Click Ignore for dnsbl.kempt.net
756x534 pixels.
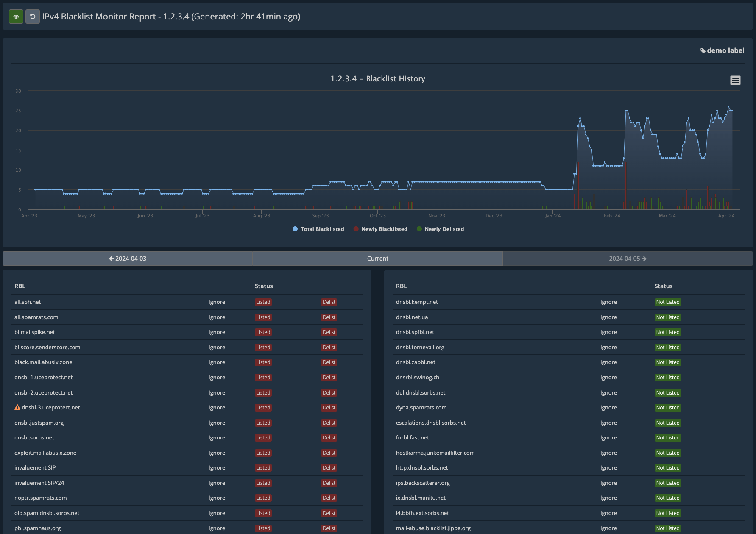click(x=608, y=302)
